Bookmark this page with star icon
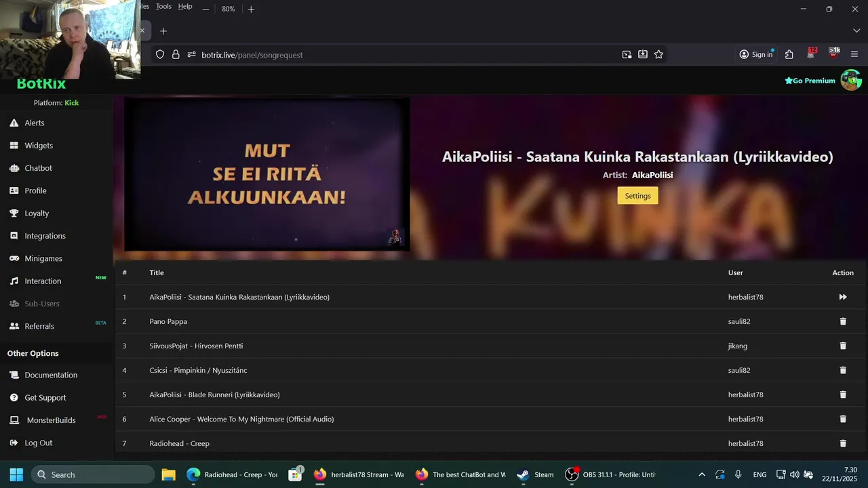Image resolution: width=868 pixels, height=488 pixels. (658, 55)
